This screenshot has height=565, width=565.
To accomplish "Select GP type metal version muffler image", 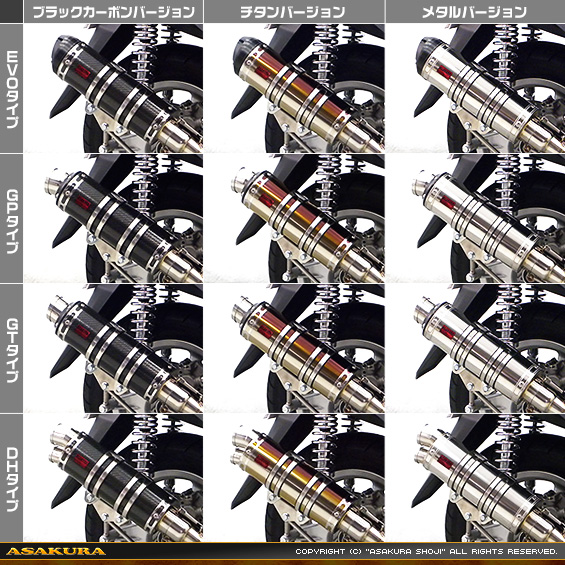I will click(475, 218).
